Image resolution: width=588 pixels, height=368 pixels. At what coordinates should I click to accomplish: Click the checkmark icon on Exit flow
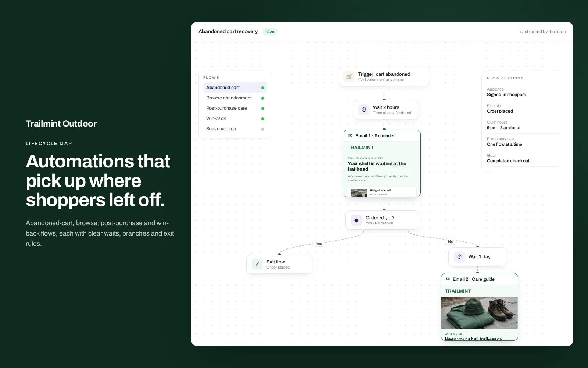click(257, 264)
